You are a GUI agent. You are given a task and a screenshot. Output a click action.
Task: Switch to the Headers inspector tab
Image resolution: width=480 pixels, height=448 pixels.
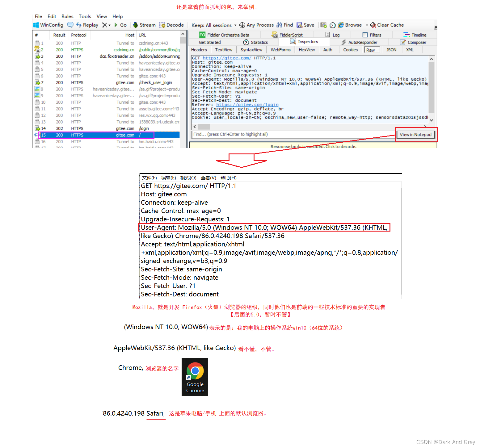[199, 50]
